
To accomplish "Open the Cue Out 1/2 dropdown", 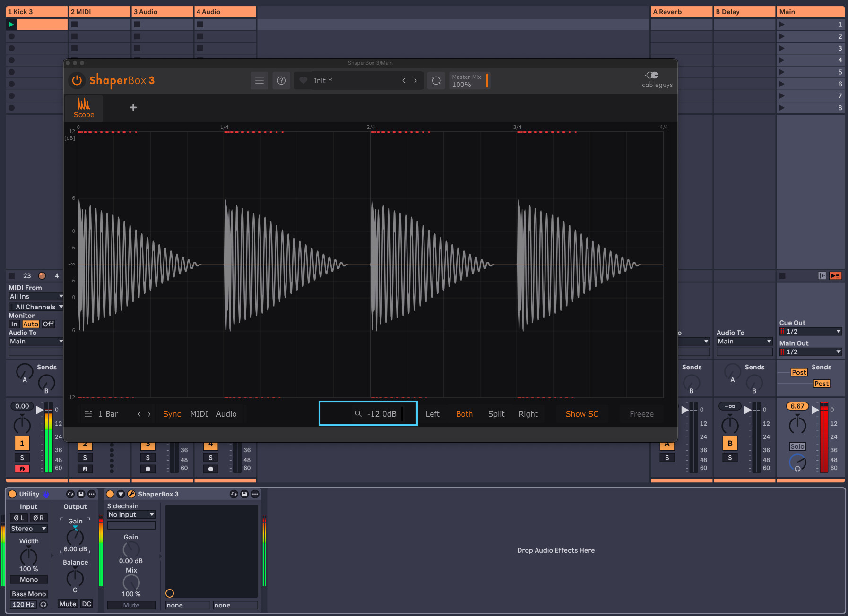I will [810, 332].
